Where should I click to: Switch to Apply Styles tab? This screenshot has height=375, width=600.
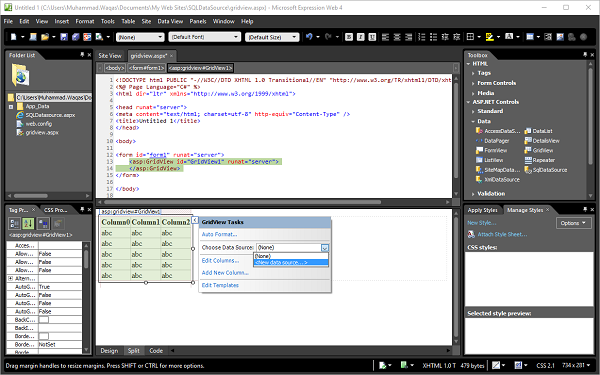coord(482,210)
